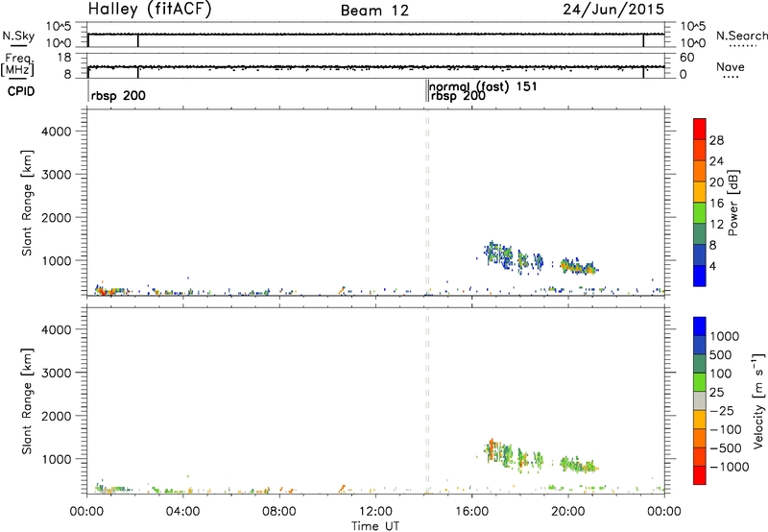Pick the light green 12–16 dB Power segment
Viewport: 768px width, 532px height.
point(700,212)
